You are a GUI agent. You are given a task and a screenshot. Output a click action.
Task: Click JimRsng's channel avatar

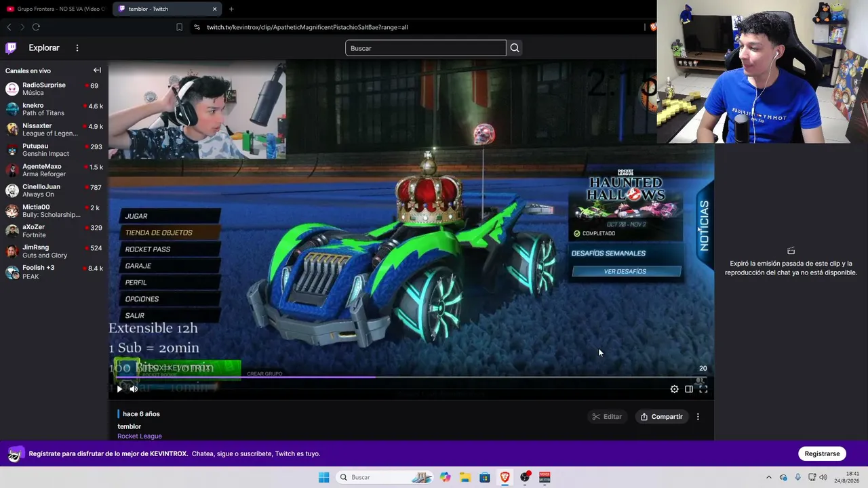(12, 251)
